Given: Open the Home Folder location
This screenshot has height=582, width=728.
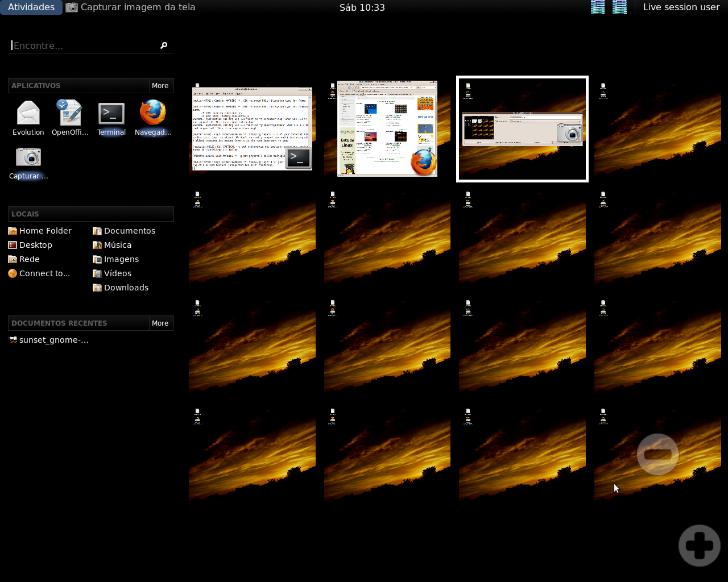Looking at the screenshot, I should pyautogui.click(x=40, y=231).
